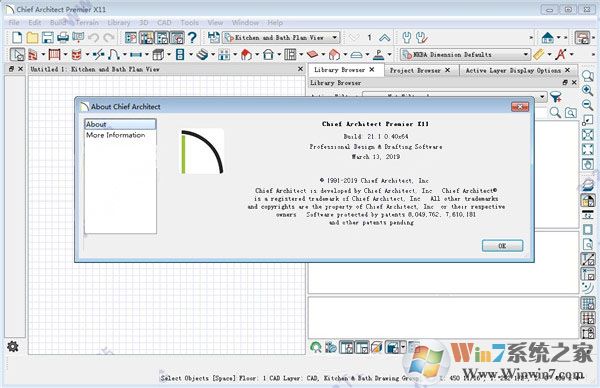The image size is (600, 388).
Task: Click the Fill Window icon on the right toolbar
Action: pos(588,149)
